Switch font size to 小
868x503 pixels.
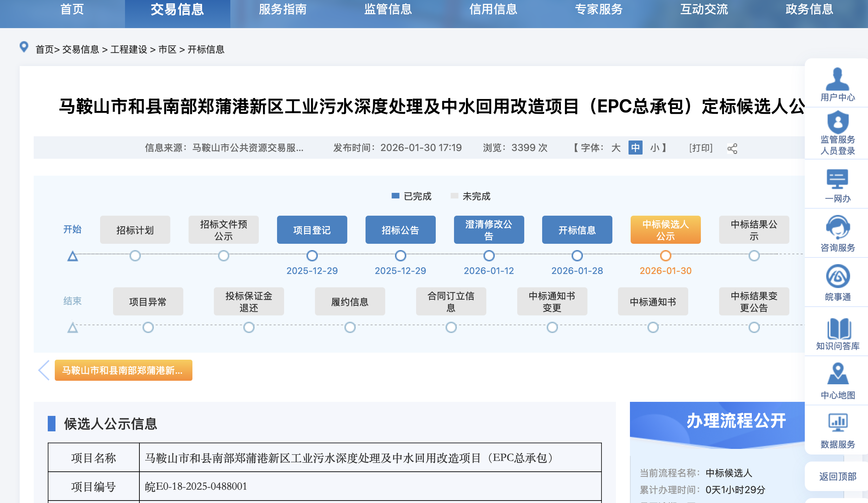(655, 148)
